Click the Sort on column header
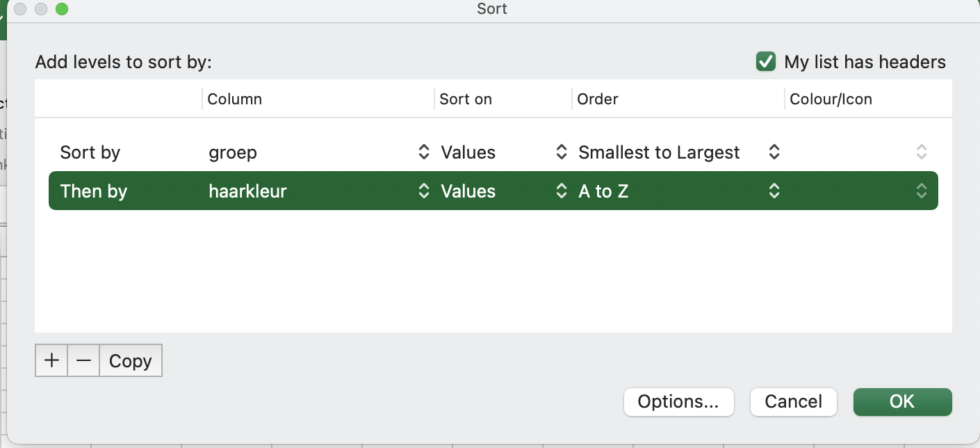980x448 pixels. pyautogui.click(x=466, y=99)
